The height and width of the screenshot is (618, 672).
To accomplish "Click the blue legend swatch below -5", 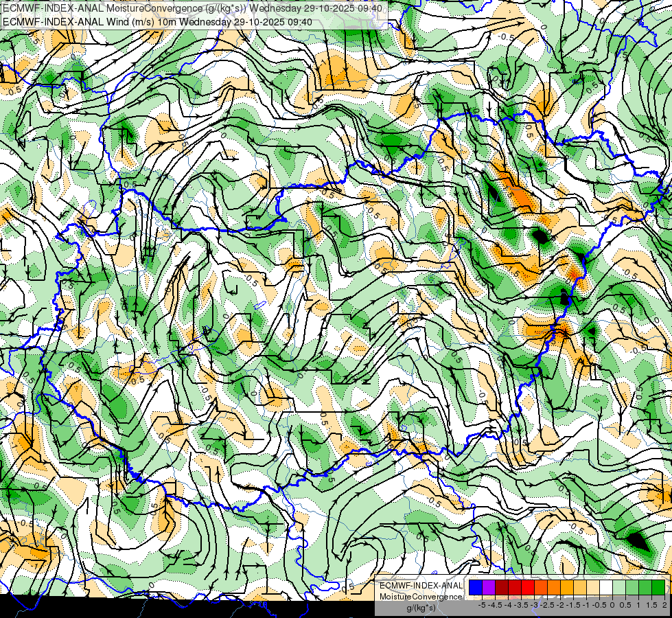I will click(x=476, y=588).
